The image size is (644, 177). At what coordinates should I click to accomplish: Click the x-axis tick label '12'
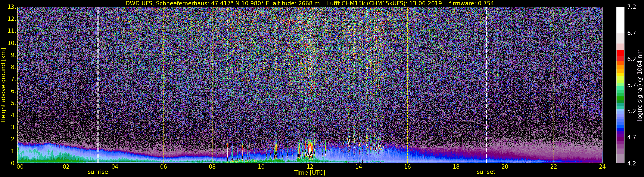tap(310, 167)
